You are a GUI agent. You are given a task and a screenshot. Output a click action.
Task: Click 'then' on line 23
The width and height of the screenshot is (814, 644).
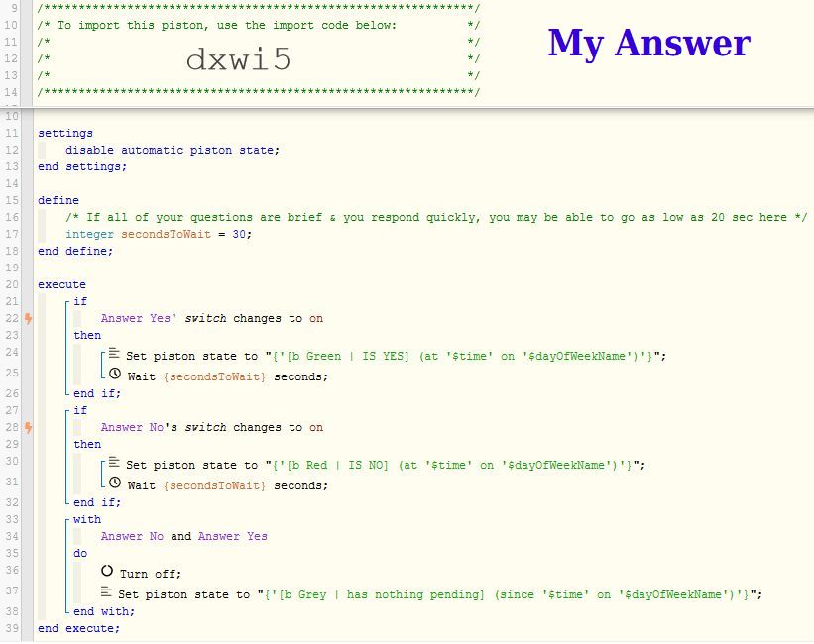click(x=87, y=335)
